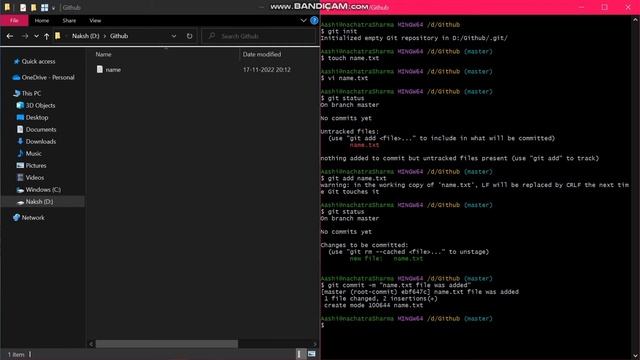Open Desktop in navigation pane

click(37, 118)
